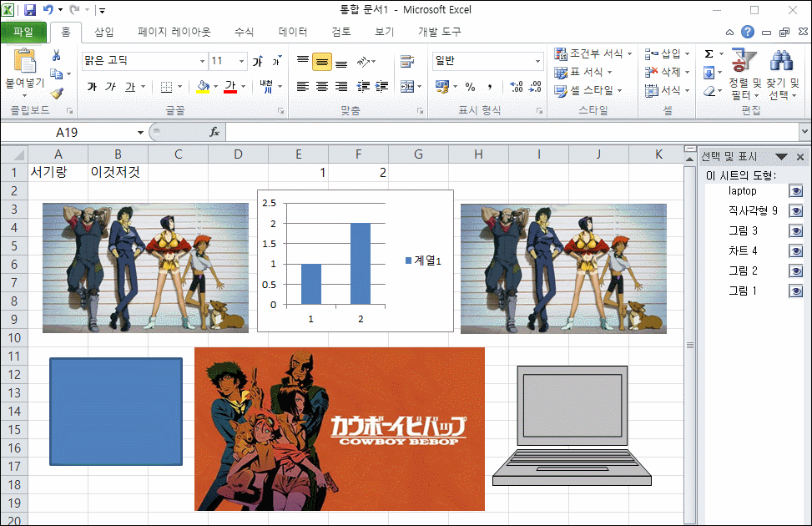The image size is (812, 526).
Task: Click the Cut scissors icon
Action: coord(57,55)
